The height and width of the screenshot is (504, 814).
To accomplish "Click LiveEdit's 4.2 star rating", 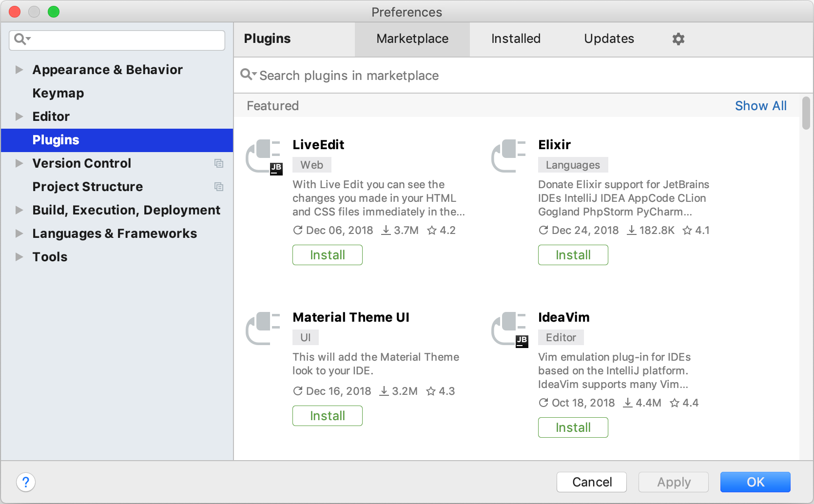I will [x=441, y=230].
